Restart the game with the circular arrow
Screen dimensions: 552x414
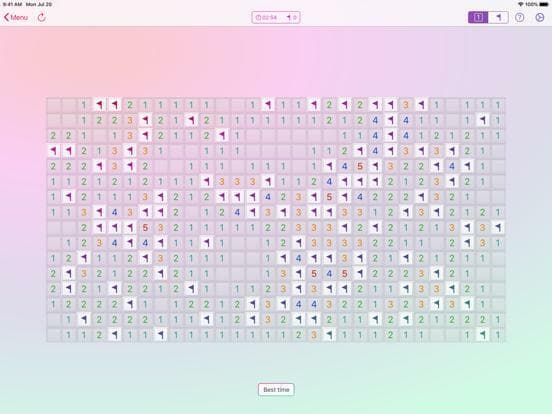click(x=42, y=17)
